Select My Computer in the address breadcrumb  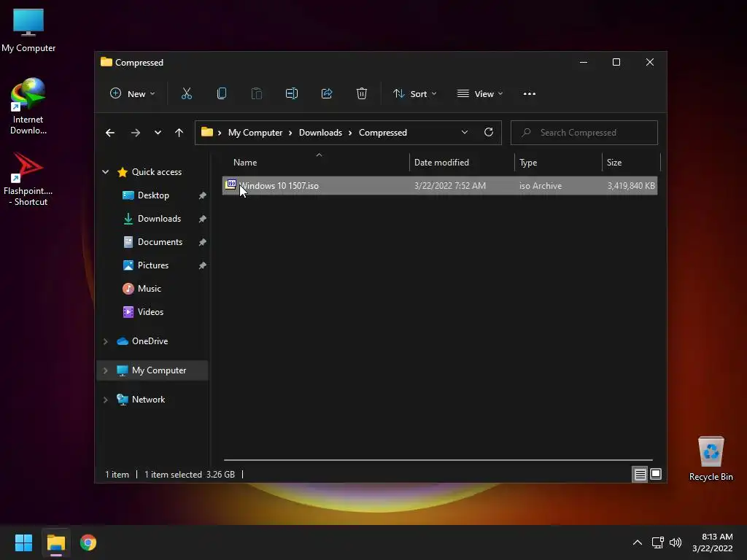coord(255,133)
